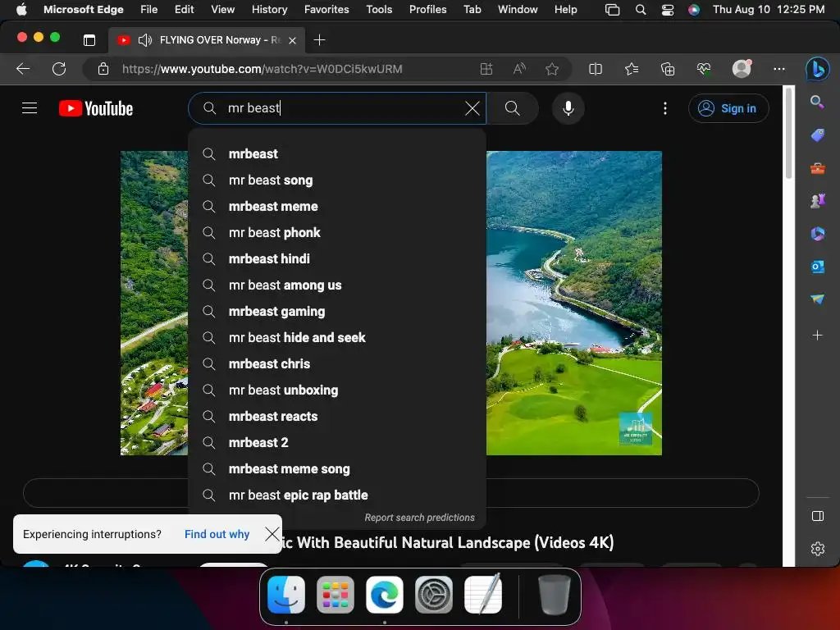This screenshot has height=630, width=840.
Task: Choose suggestion "mr beast hide and seek"
Action: tap(337, 337)
